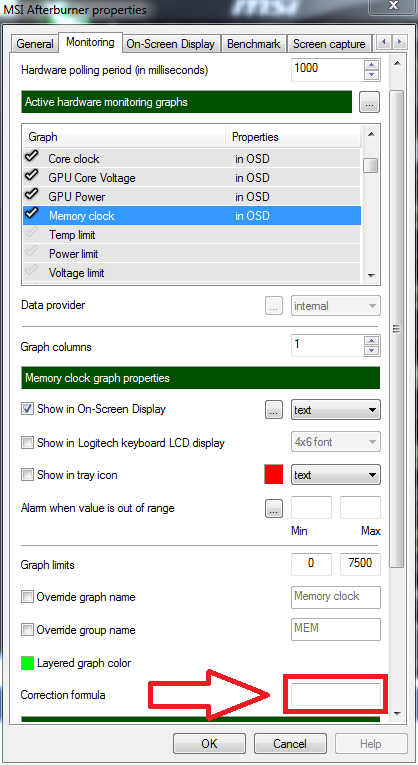The width and height of the screenshot is (418, 765).
Task: Select the Memory clock row
Action: (192, 216)
